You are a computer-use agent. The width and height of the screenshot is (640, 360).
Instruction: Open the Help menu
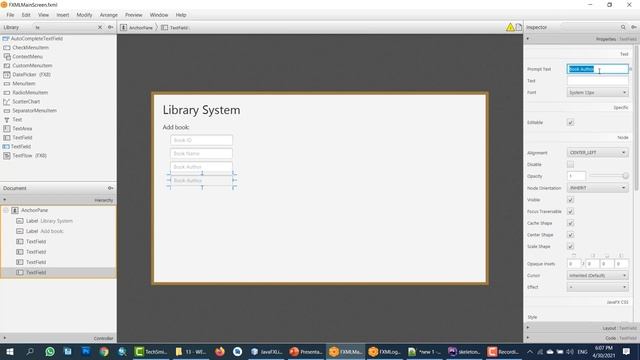(x=181, y=15)
